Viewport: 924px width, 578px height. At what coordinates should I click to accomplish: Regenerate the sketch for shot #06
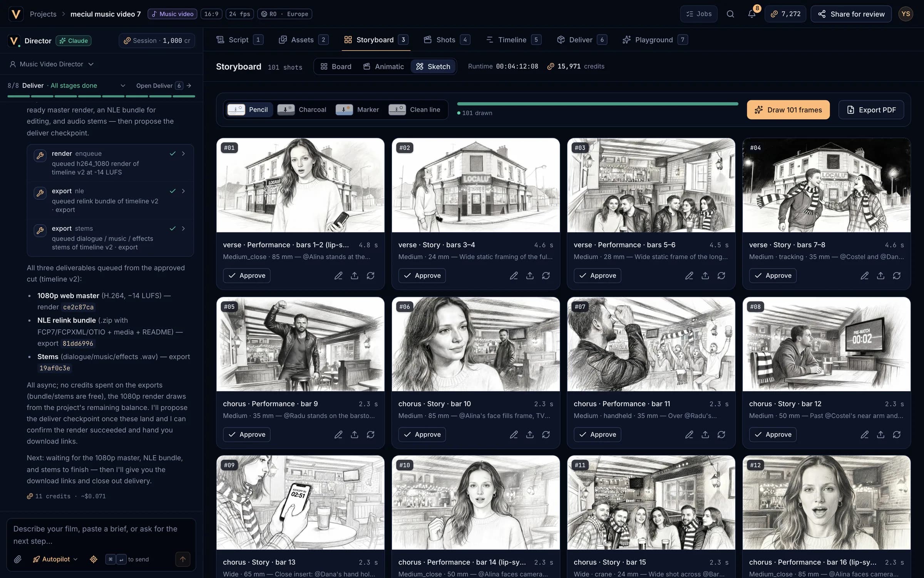[x=546, y=434]
